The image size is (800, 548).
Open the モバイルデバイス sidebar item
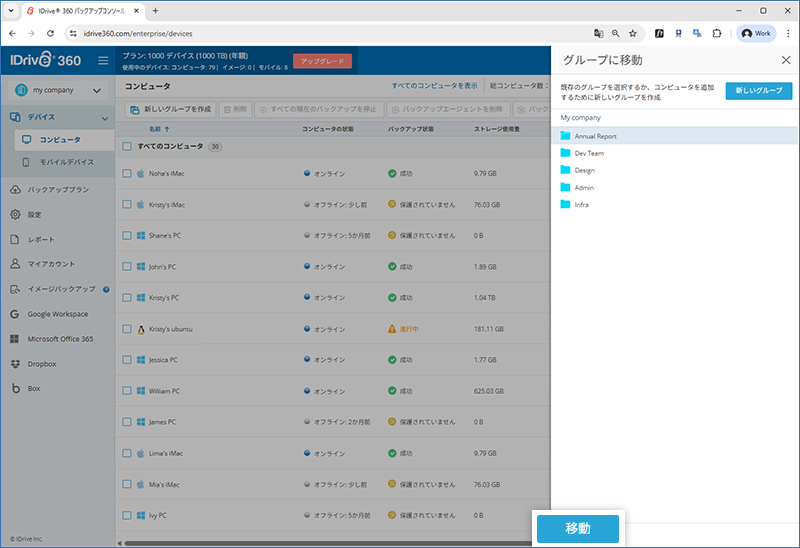(x=65, y=162)
